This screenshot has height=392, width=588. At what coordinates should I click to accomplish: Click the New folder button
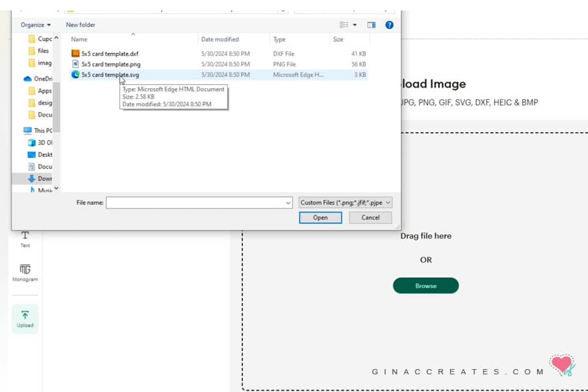[x=80, y=25]
